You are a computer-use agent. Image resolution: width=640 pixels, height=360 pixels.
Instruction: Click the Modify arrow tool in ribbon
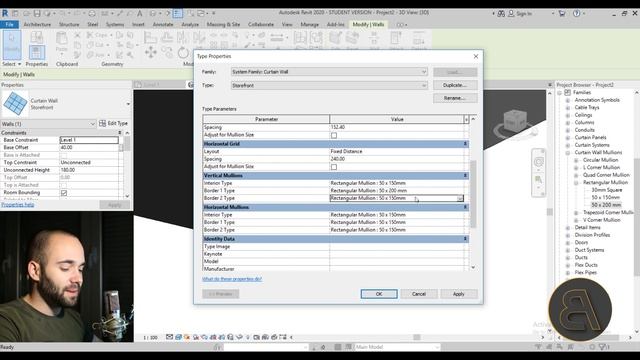pos(12,44)
